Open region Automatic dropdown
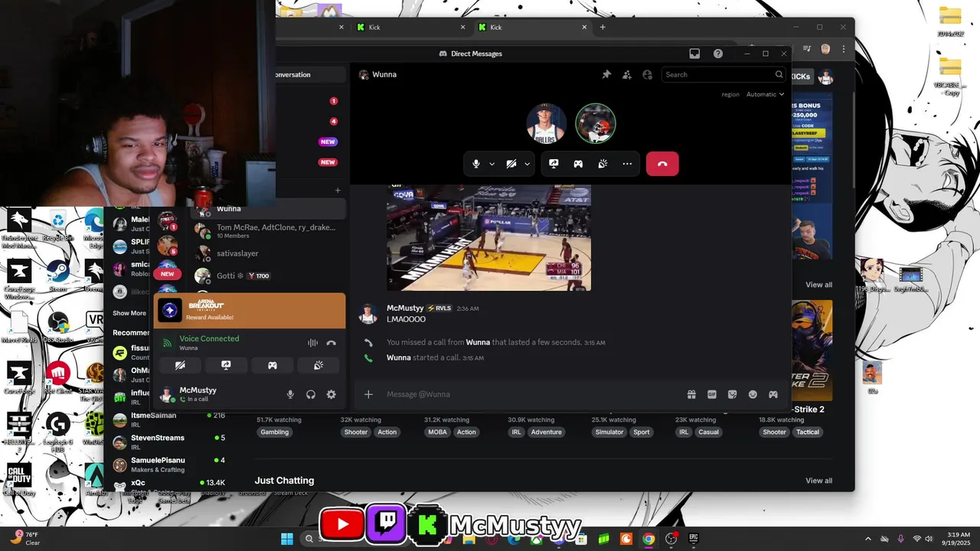 tap(766, 94)
